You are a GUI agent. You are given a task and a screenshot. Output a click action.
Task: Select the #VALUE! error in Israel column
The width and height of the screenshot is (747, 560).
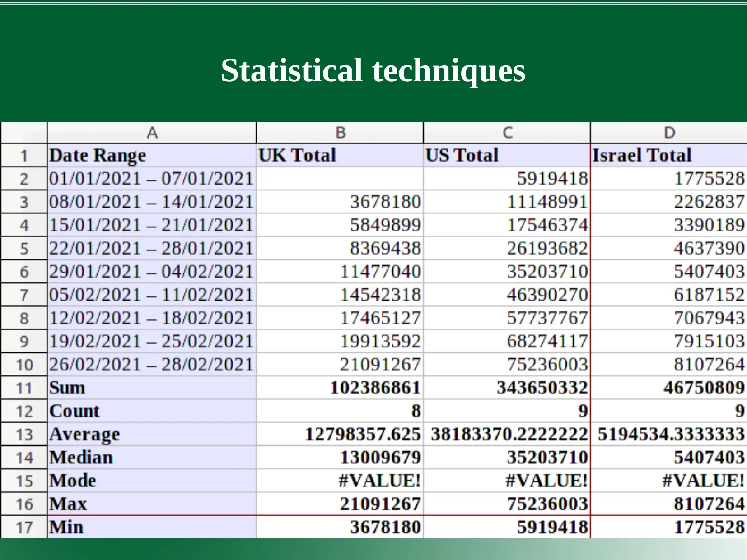[668, 481]
